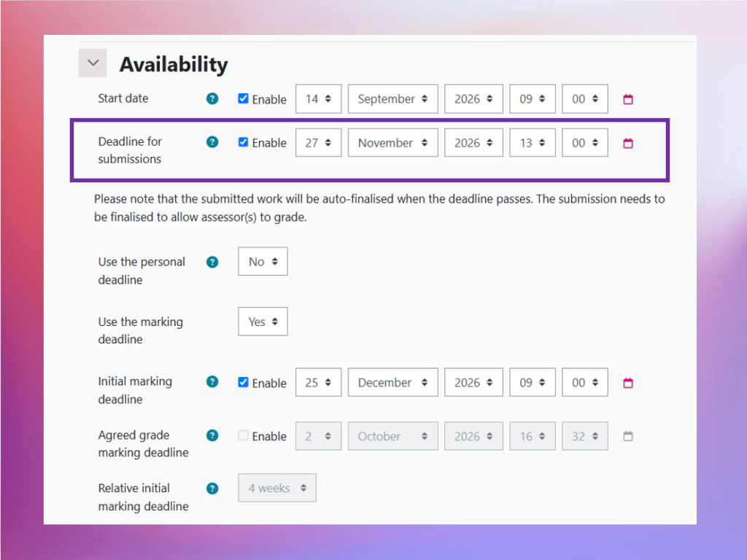Open Initial marking deadline day dropdown 25
The width and height of the screenshot is (747, 560).
318,382
